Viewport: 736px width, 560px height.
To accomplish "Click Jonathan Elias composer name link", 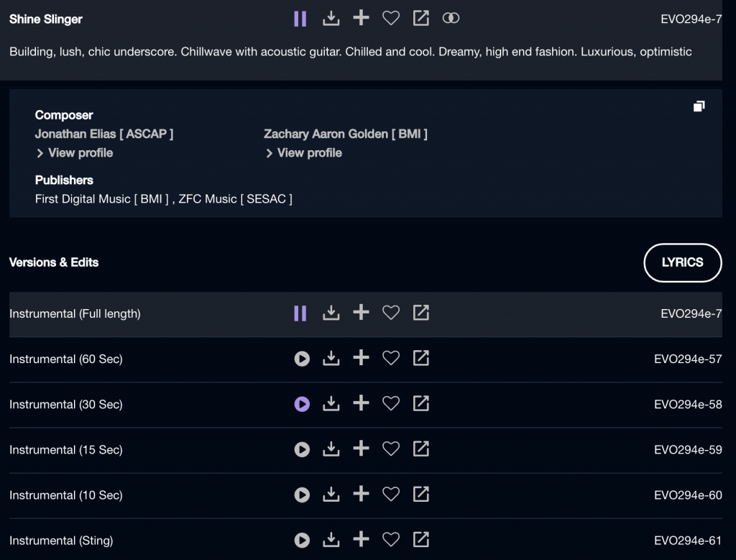I will pos(104,134).
